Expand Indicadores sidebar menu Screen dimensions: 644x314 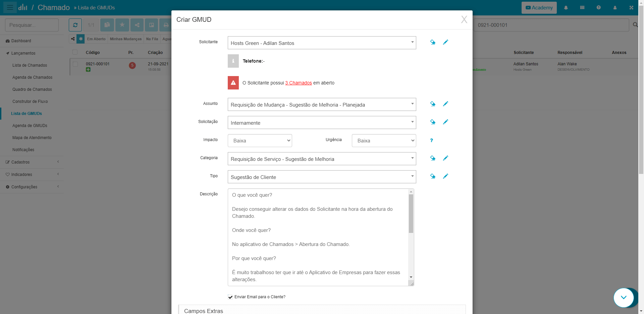[x=32, y=175]
